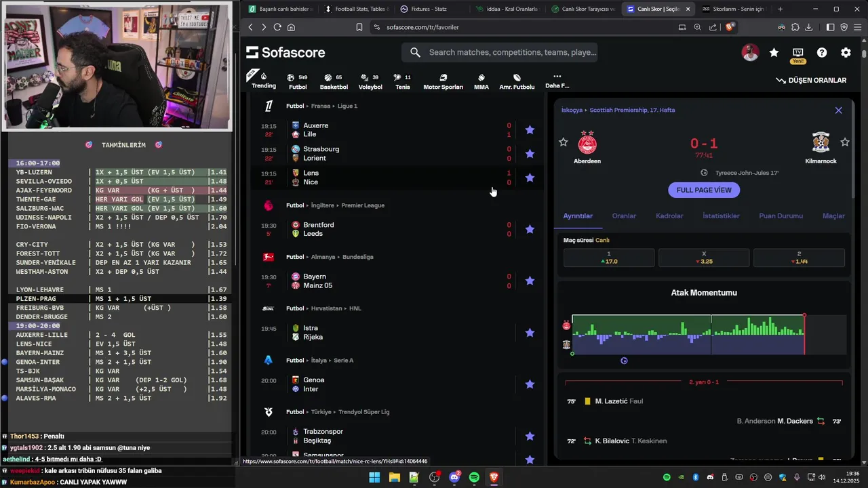The width and height of the screenshot is (868, 488).
Task: Open the Brave Shields icon
Action: 730,27
